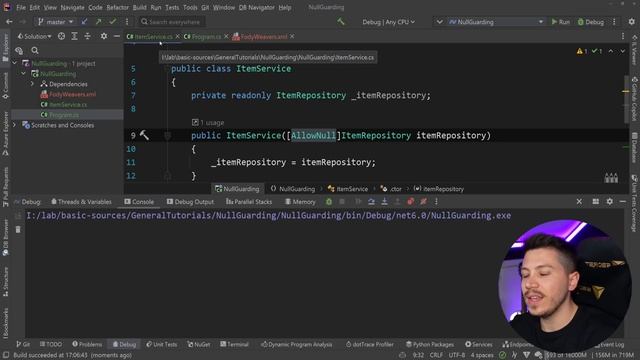Click the green rerun debug icon
Screen dimensions: 640x360
coord(329,201)
